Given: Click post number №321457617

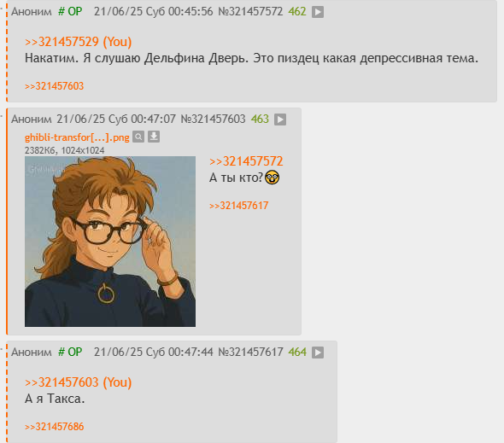Looking at the screenshot, I should [x=250, y=352].
